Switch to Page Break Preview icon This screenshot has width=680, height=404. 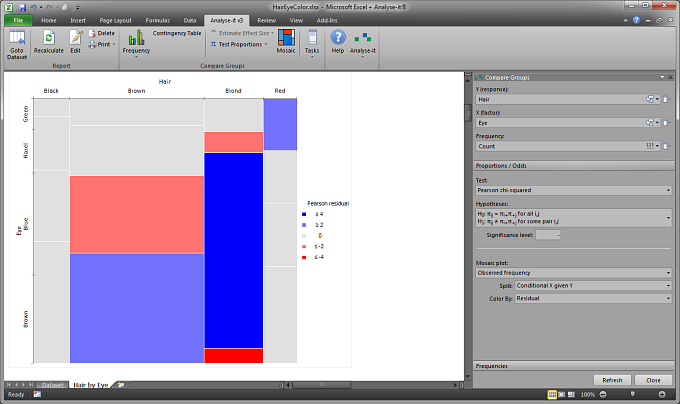tap(571, 394)
